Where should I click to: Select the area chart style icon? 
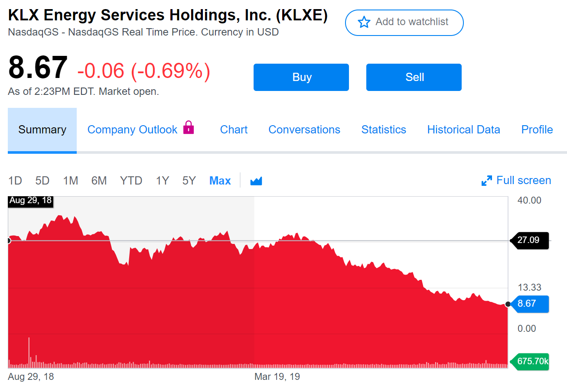point(256,181)
